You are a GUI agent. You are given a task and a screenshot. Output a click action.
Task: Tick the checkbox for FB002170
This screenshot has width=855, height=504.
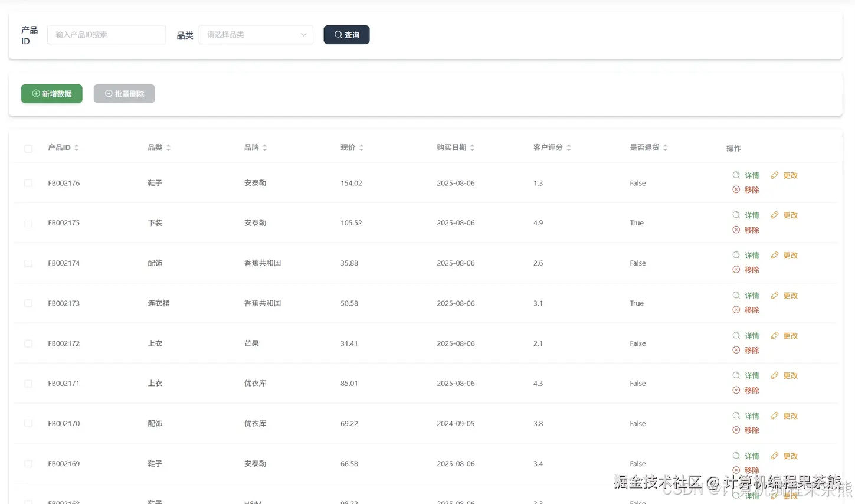click(x=28, y=424)
